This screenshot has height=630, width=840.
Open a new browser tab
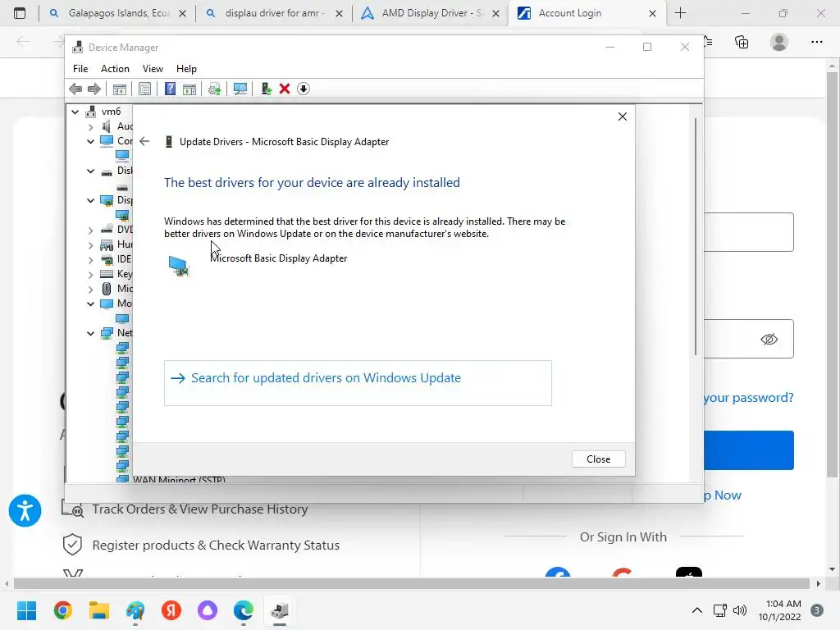coord(680,13)
